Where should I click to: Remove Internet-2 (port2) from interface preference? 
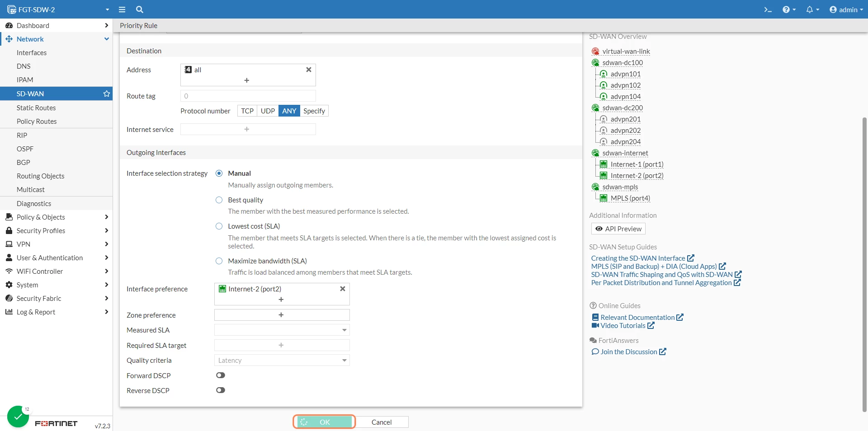(343, 289)
